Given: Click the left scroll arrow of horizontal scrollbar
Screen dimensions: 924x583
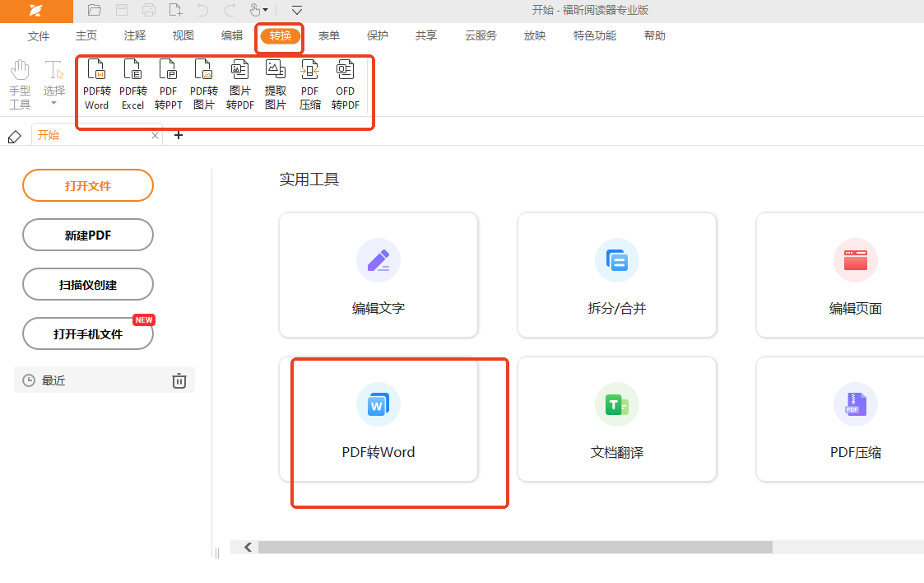Looking at the screenshot, I should (x=248, y=548).
